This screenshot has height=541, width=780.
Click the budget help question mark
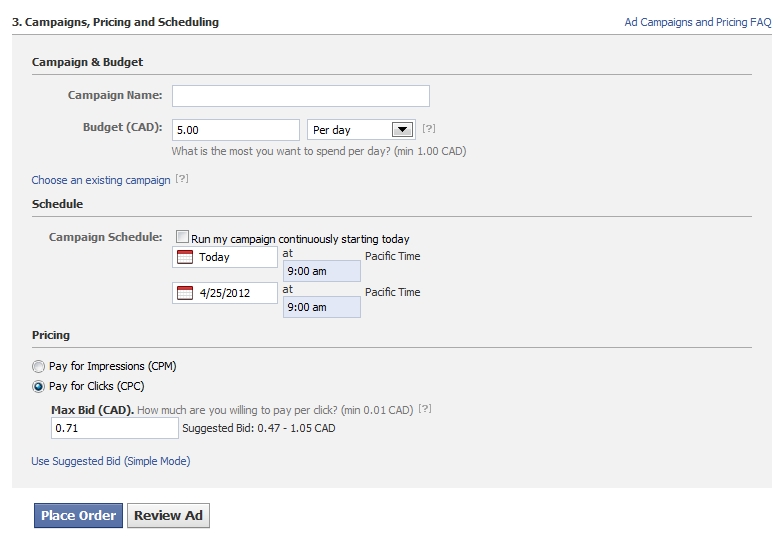pyautogui.click(x=429, y=128)
